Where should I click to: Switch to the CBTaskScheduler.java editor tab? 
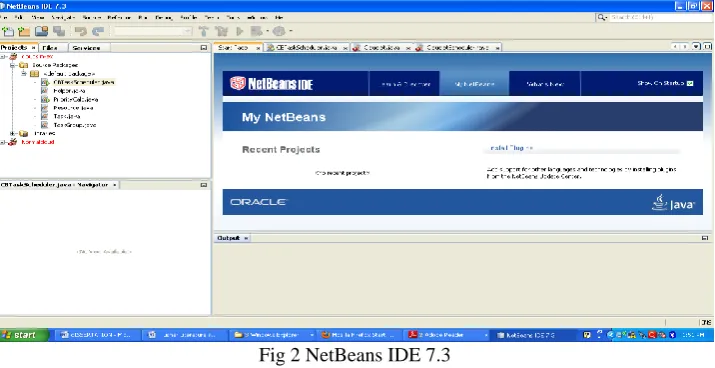click(x=306, y=48)
